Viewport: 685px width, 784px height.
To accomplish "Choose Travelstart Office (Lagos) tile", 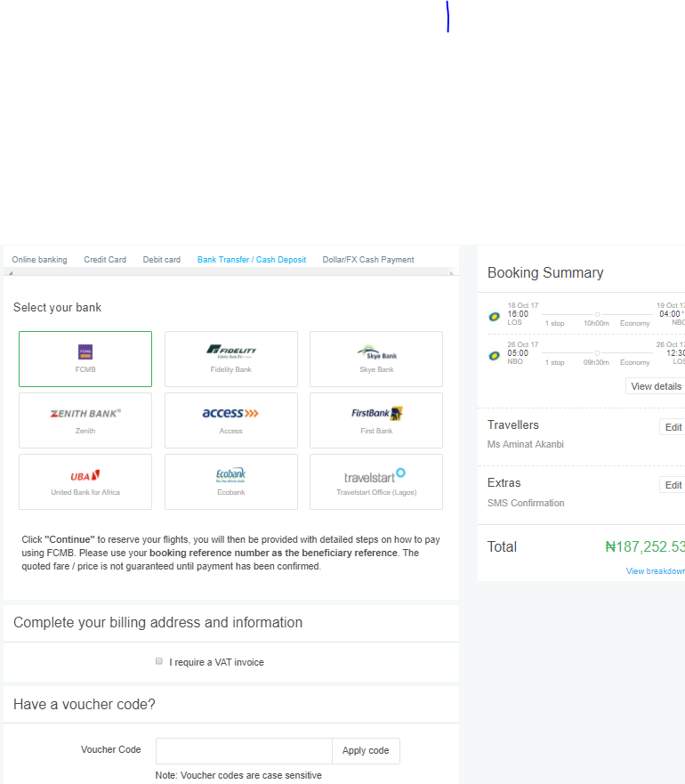I will coord(376,481).
